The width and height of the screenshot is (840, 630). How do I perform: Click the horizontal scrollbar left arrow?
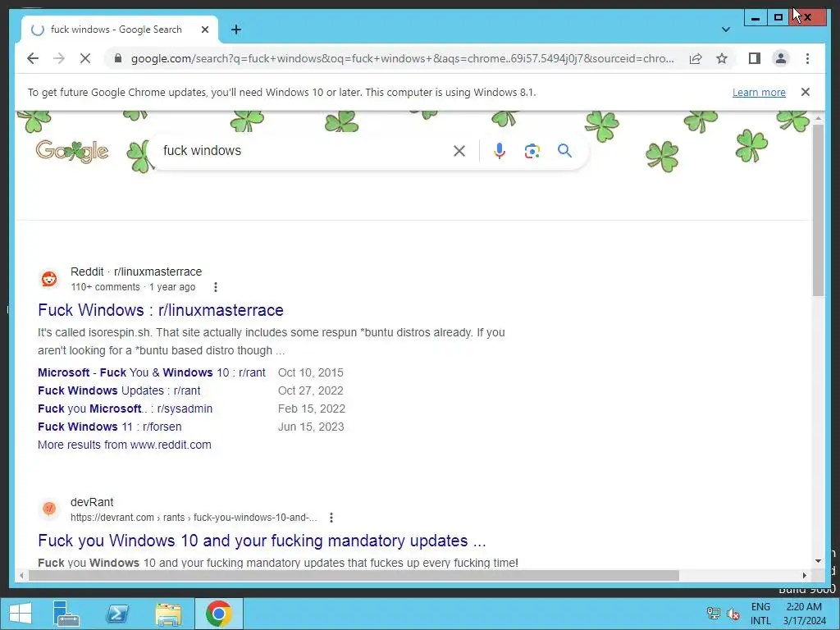pyautogui.click(x=21, y=575)
